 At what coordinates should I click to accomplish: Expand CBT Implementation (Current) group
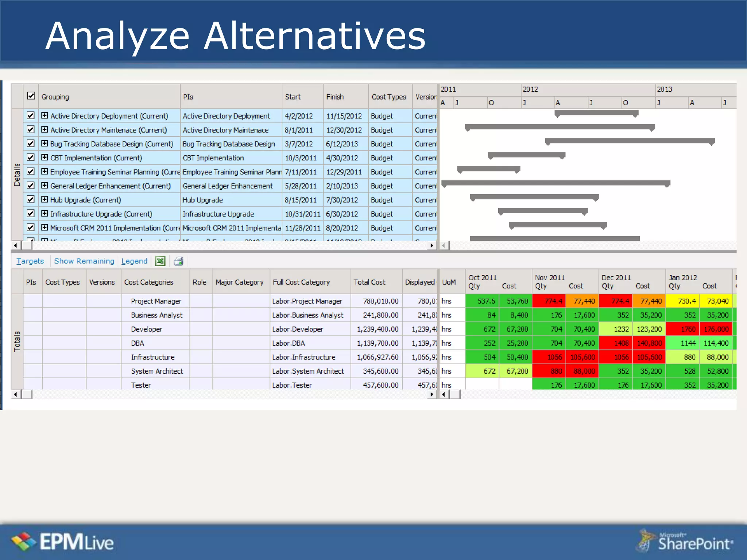pos(44,157)
